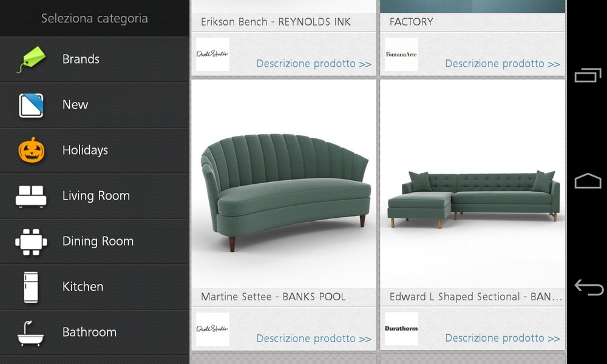Open the Brands category tag icon

point(32,59)
